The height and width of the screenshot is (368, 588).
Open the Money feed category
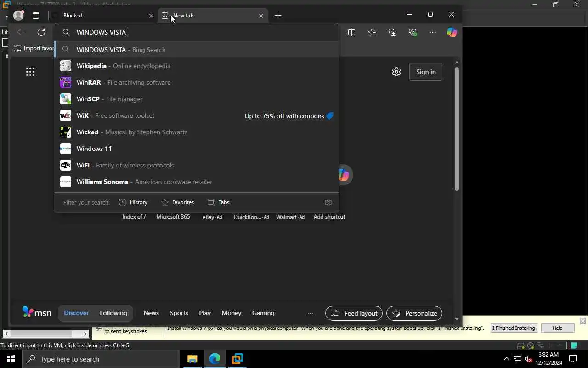[x=232, y=313]
